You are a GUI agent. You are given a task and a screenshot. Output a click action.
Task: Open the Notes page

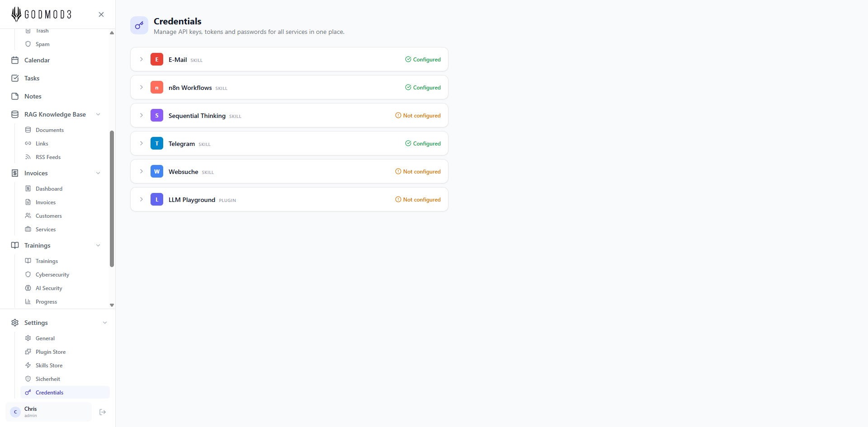point(33,96)
